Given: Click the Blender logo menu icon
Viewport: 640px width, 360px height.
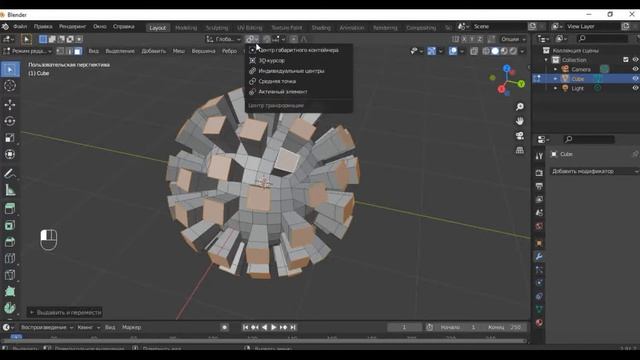Looking at the screenshot, I should tap(5, 27).
